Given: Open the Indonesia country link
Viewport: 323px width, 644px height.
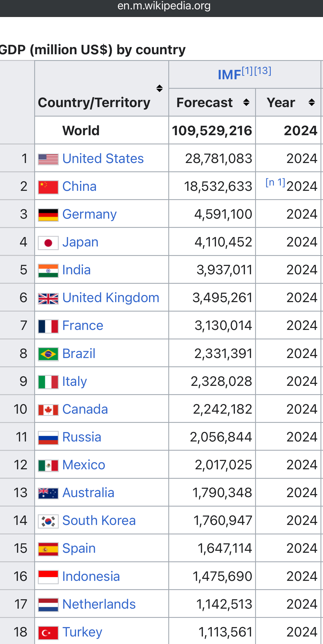Looking at the screenshot, I should (x=91, y=576).
